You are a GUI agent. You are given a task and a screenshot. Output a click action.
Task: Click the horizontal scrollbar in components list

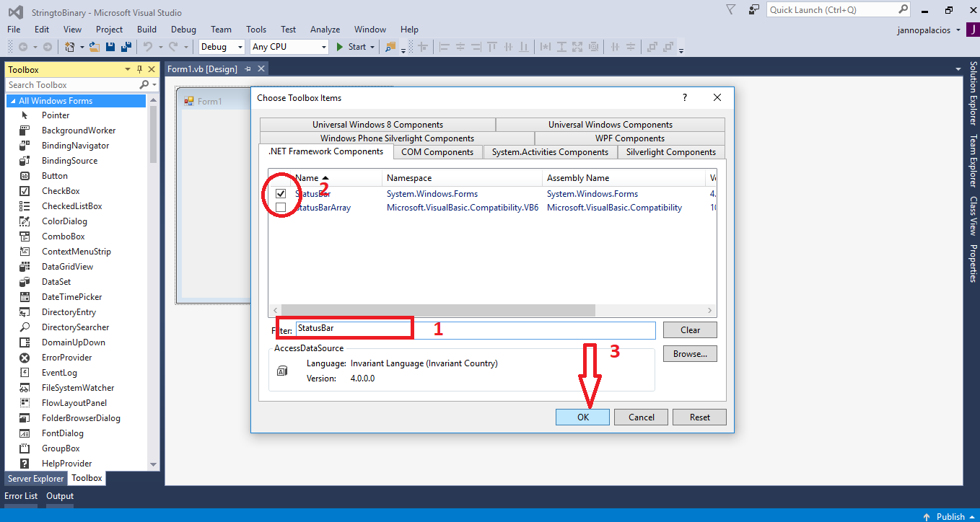coord(437,310)
